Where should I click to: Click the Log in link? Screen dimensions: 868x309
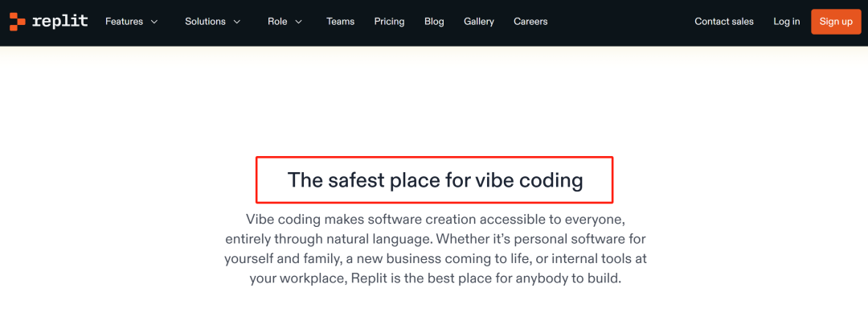(x=787, y=22)
